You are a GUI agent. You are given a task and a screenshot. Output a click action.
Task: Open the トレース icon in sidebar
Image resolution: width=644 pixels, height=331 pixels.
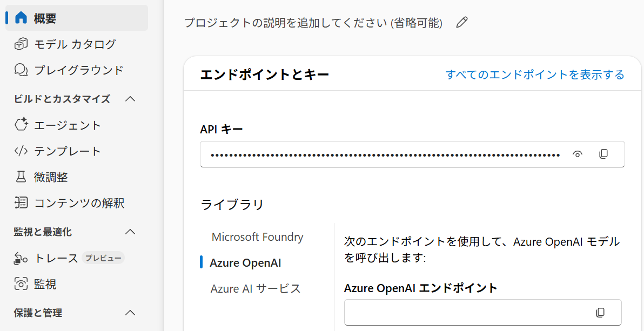21,258
